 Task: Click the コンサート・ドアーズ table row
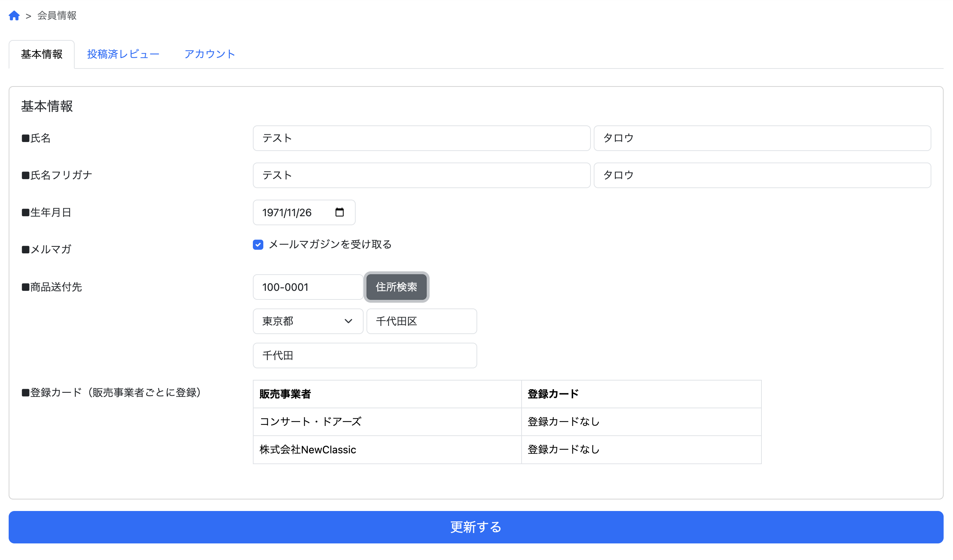(387, 421)
